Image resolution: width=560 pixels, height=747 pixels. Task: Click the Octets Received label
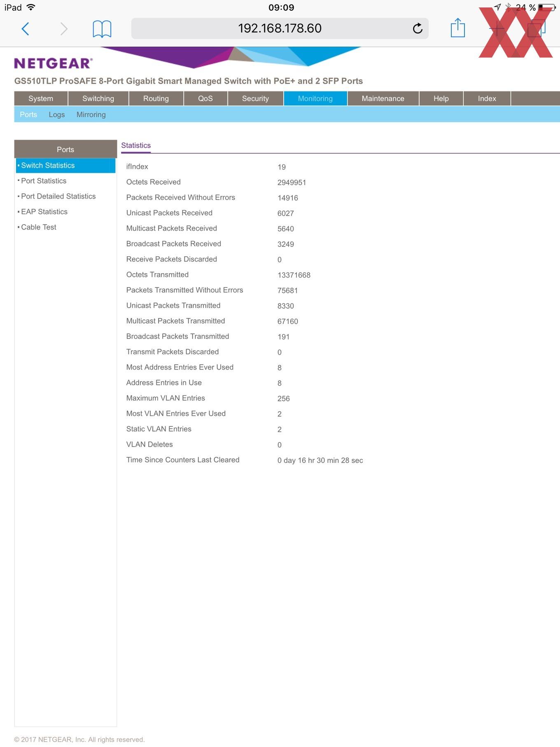153,182
